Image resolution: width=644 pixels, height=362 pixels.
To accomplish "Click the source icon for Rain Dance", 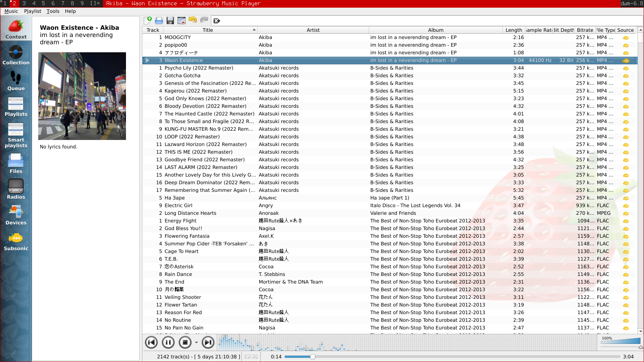I will (x=626, y=274).
